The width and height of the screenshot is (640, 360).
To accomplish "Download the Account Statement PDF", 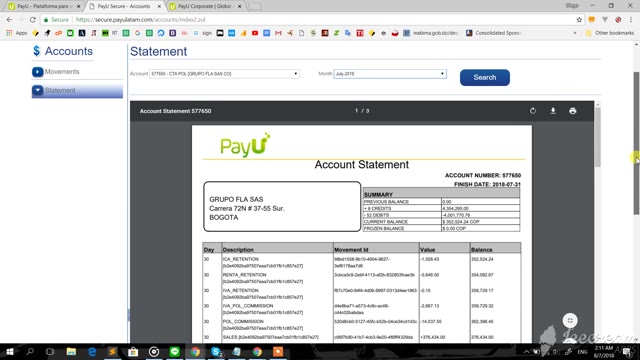I will click(x=553, y=111).
